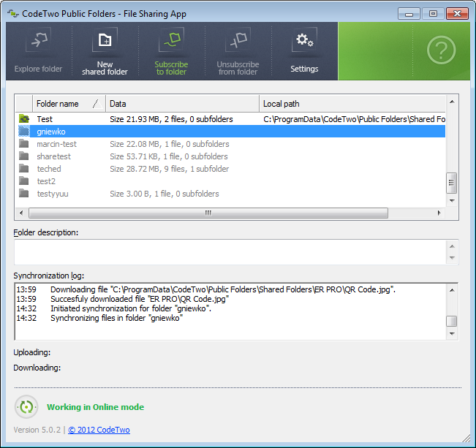
Task: Click folder list horizontal scrollbar thumb
Action: pyautogui.click(x=208, y=213)
